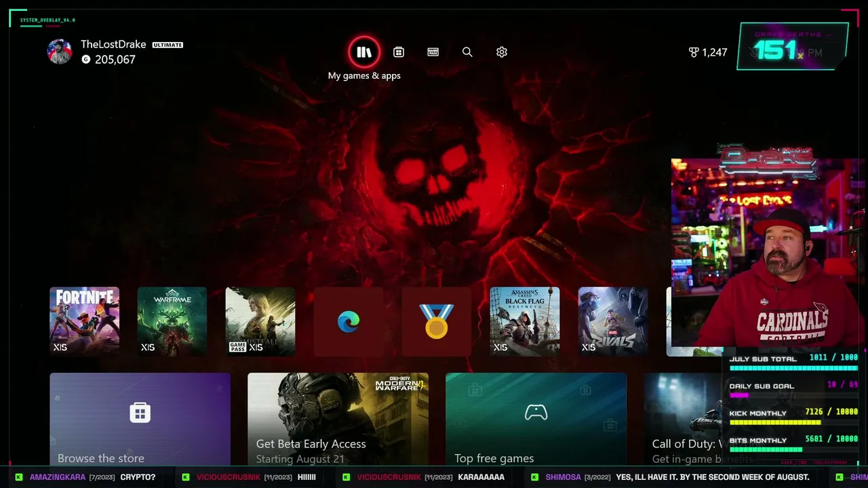The image size is (868, 488).
Task: Click the 'Starting August 21' subtitle
Action: [300, 459]
